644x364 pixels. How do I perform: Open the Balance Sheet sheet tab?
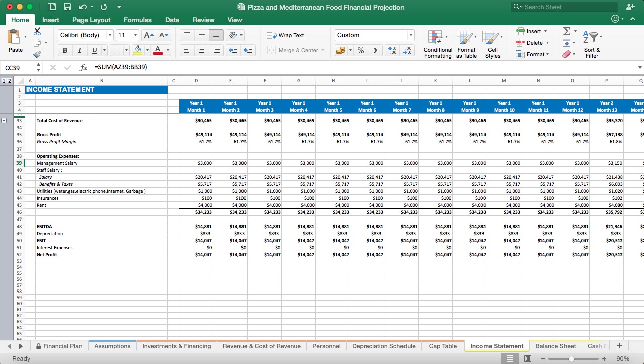(x=555, y=346)
